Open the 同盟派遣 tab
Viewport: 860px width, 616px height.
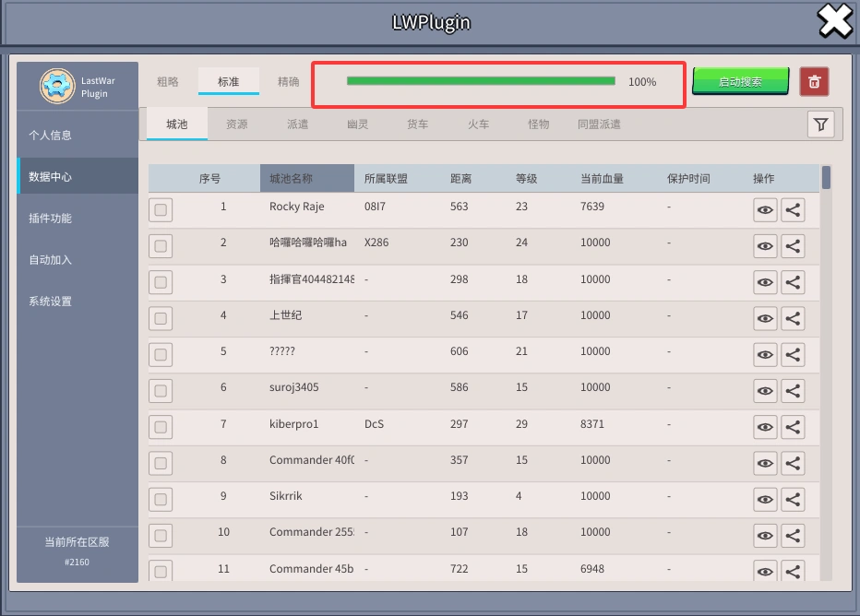(599, 124)
